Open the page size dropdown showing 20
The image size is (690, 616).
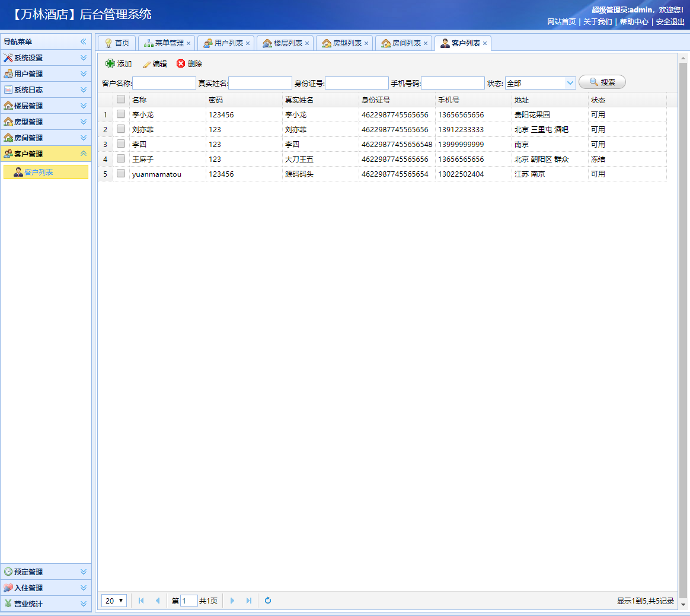coord(114,601)
